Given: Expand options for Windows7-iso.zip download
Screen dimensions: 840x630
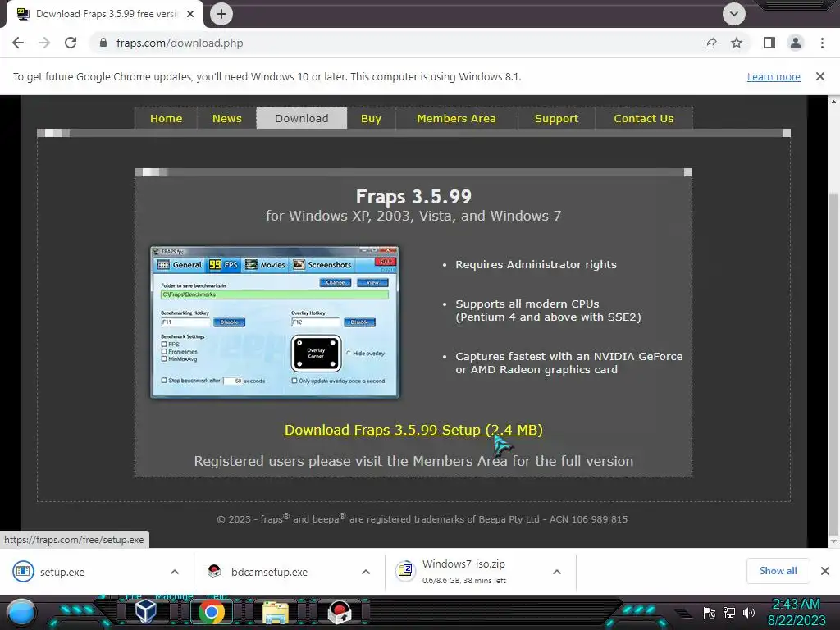Looking at the screenshot, I should click(557, 572).
